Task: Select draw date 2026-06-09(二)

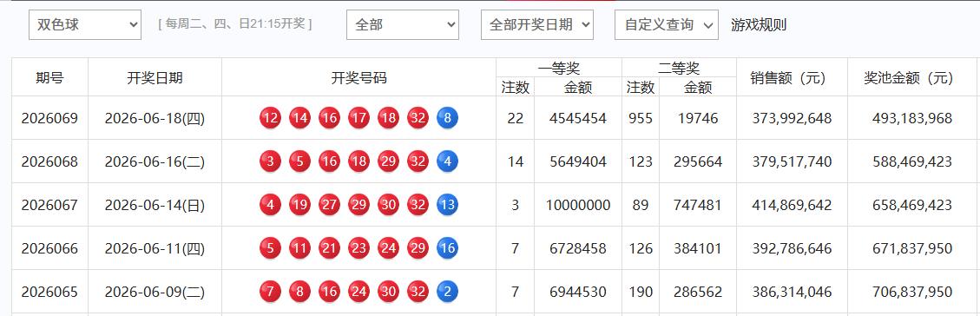Action: 155,292
